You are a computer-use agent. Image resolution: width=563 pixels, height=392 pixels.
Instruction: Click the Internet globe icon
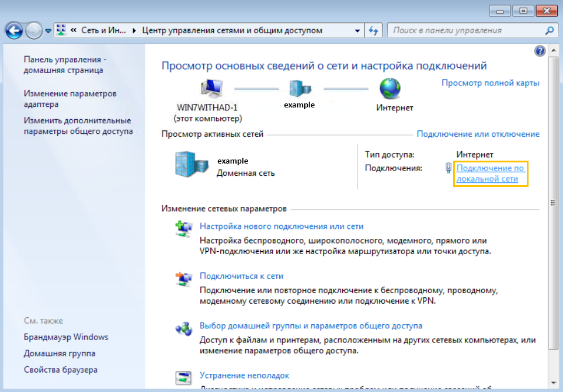(x=389, y=89)
